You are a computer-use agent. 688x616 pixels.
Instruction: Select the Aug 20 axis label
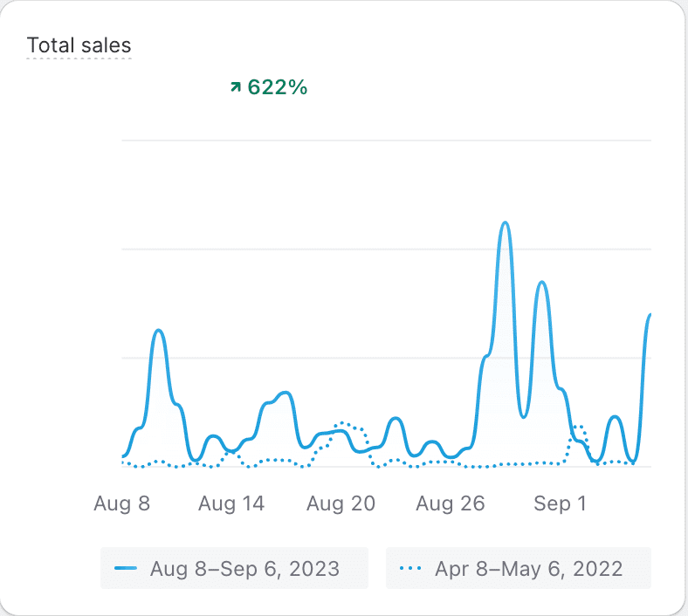pos(341,503)
